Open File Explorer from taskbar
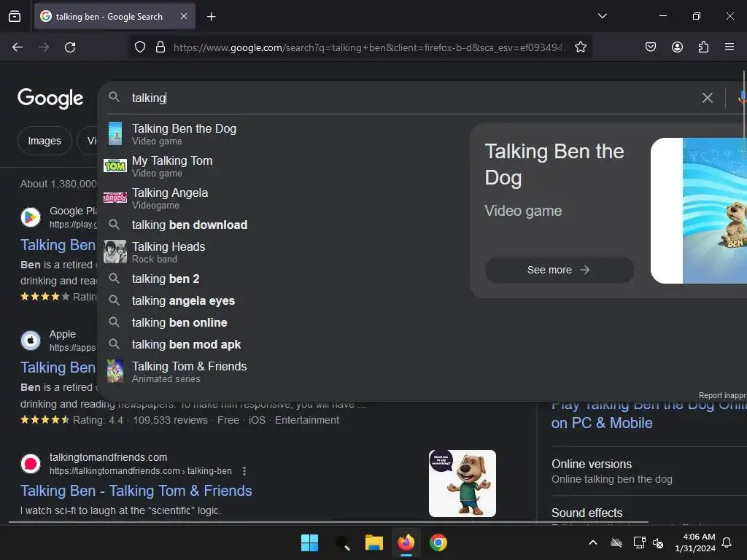 374,542
